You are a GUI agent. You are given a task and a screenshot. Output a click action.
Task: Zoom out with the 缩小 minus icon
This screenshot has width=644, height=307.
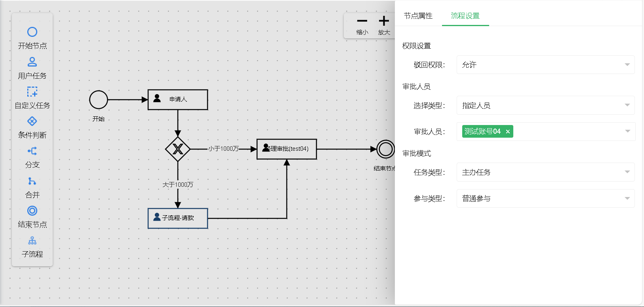(x=362, y=21)
